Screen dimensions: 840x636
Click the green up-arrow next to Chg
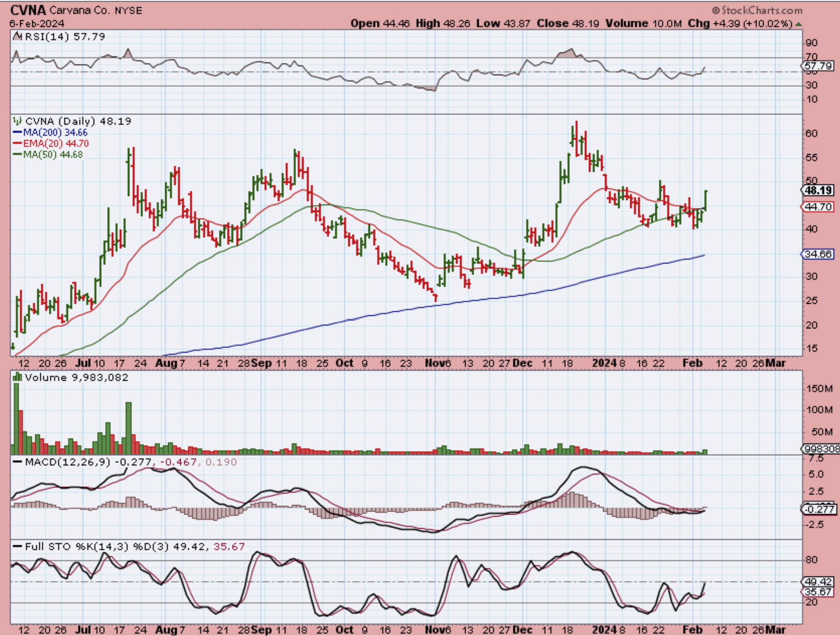799,24
